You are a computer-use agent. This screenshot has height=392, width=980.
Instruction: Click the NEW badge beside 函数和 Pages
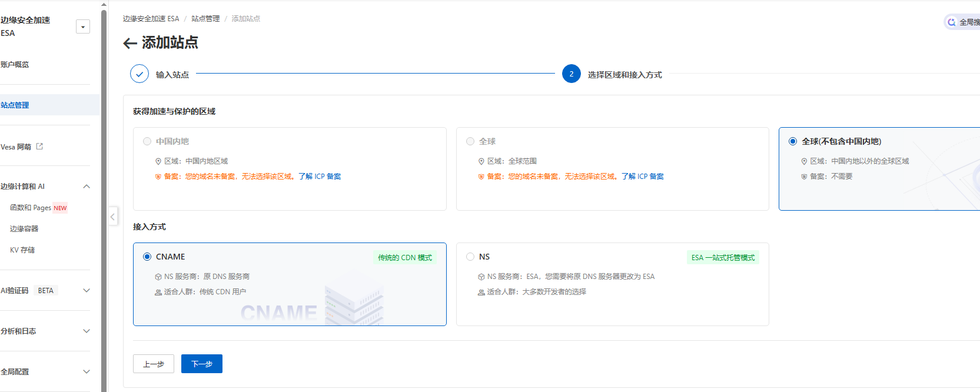click(60, 208)
